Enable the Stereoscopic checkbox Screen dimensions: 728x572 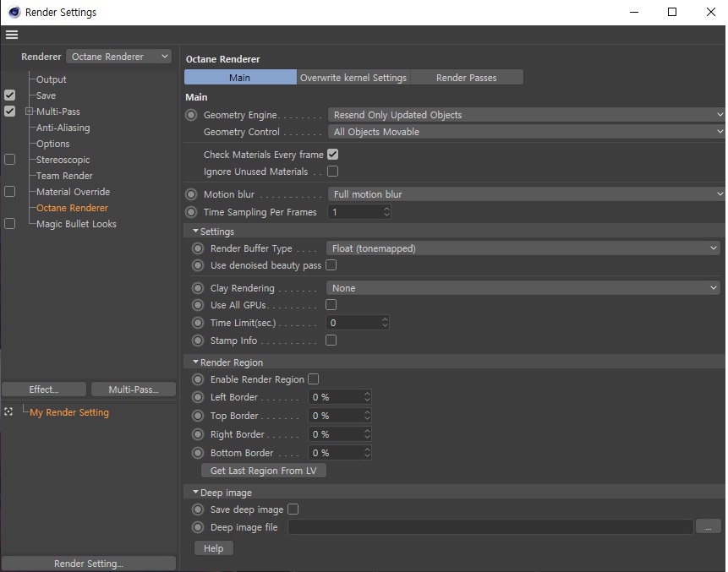(10, 160)
